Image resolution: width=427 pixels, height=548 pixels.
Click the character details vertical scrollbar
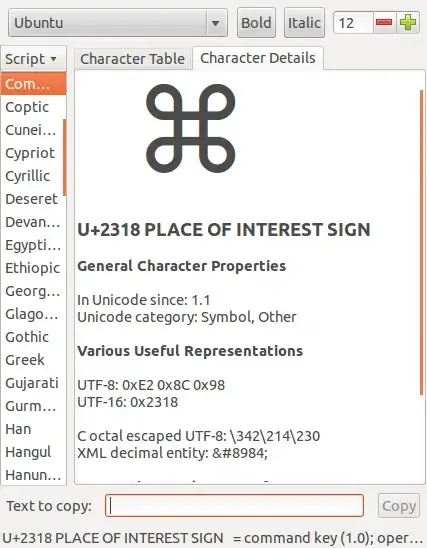coord(421,242)
